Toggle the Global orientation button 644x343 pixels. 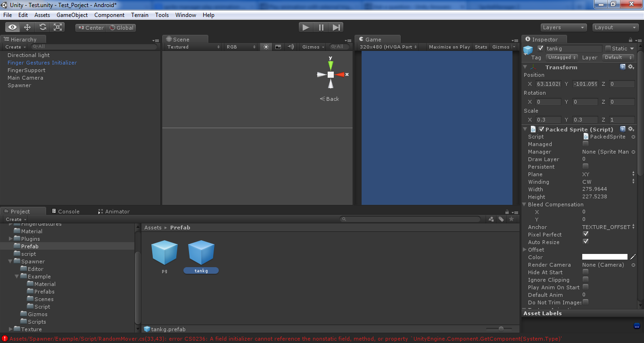click(x=122, y=28)
